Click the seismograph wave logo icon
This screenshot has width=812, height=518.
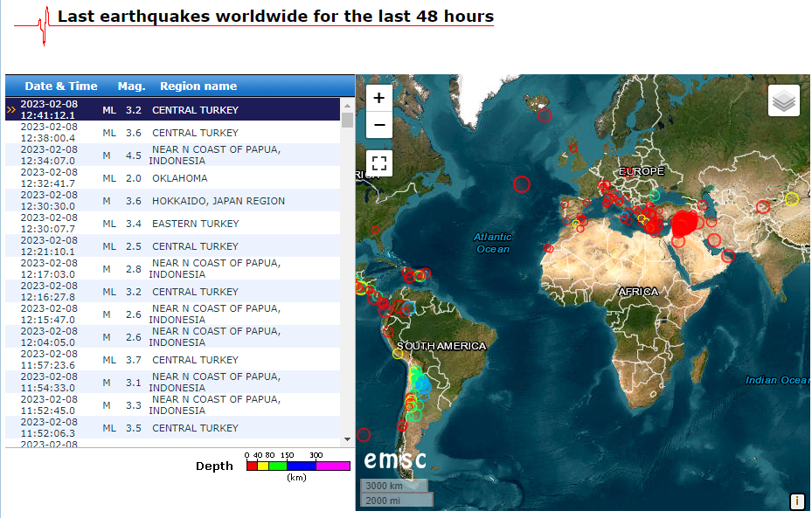43,24
